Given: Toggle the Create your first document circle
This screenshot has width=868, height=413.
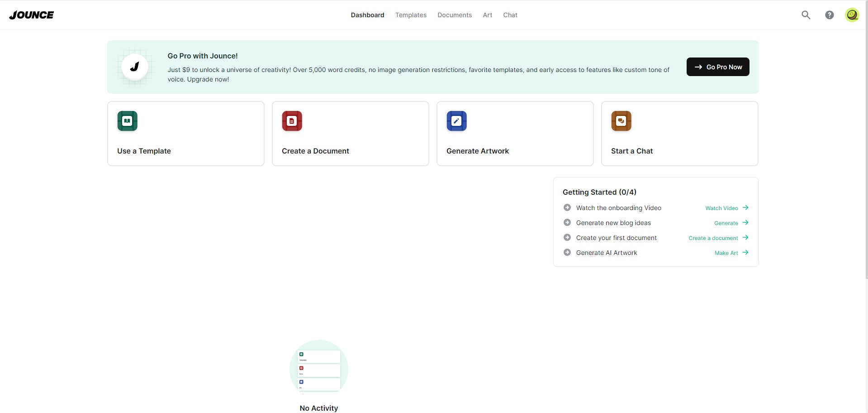Looking at the screenshot, I should click(567, 237).
